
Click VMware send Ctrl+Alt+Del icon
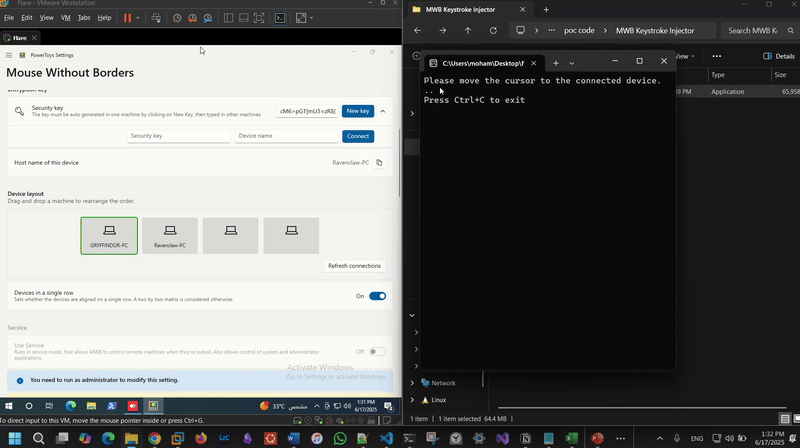click(156, 18)
